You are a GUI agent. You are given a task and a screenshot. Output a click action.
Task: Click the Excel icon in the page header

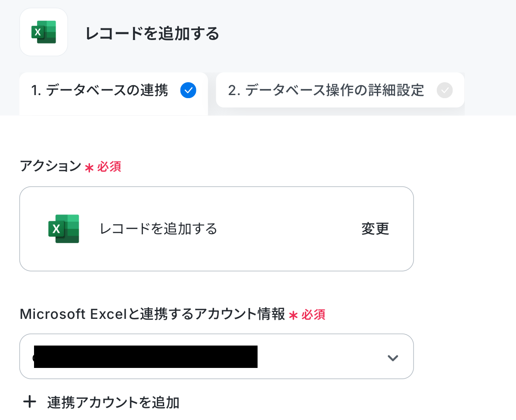(44, 32)
